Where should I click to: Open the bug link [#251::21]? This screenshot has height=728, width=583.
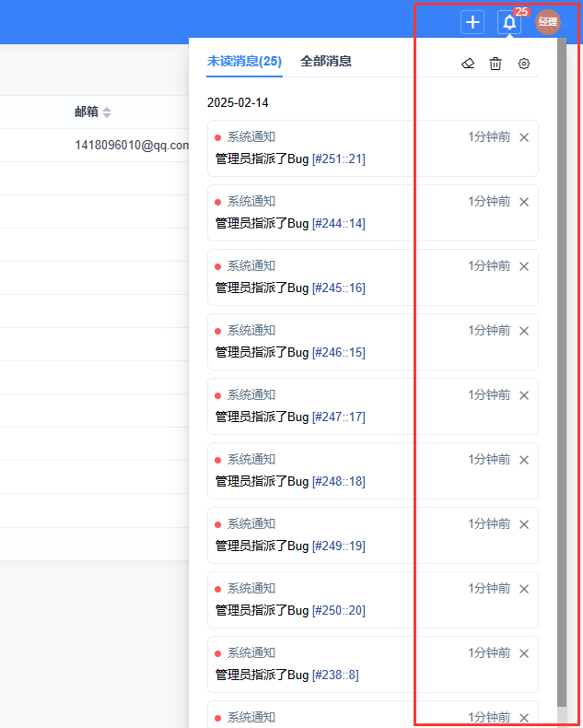click(338, 159)
